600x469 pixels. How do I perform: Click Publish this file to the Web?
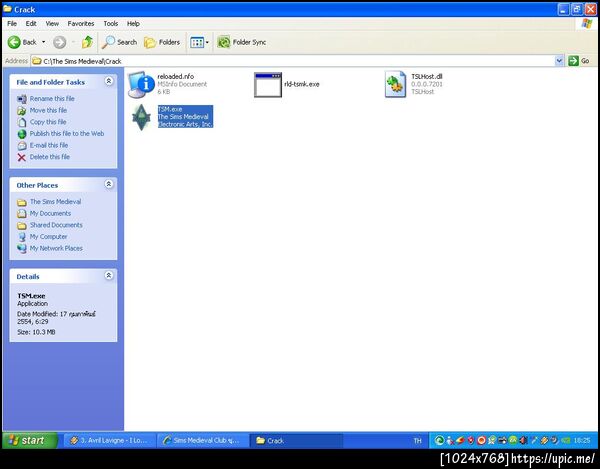click(67, 134)
